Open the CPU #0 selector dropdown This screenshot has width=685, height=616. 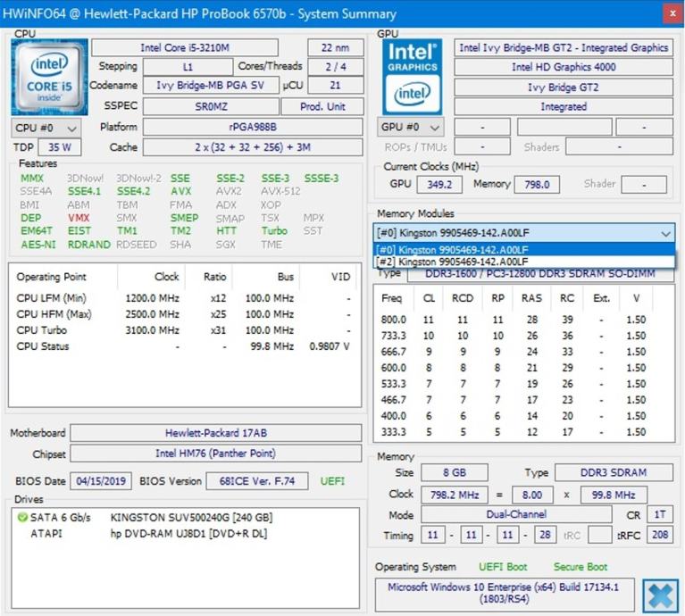[x=46, y=128]
